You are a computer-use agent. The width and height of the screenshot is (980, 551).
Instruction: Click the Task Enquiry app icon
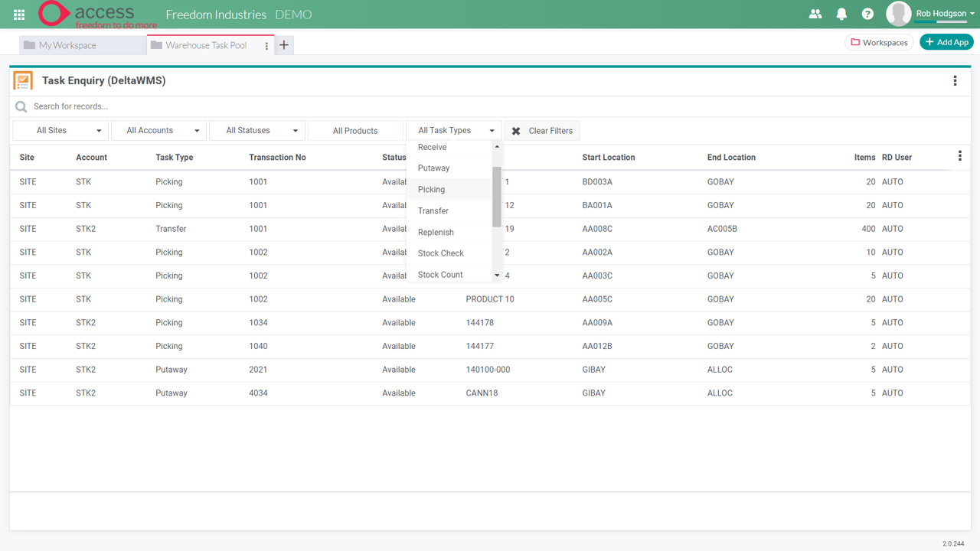(23, 80)
